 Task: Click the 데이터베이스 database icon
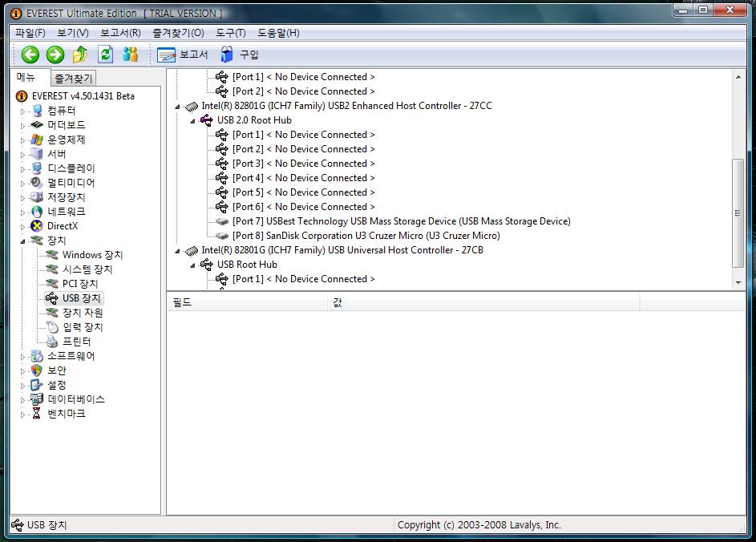37,398
